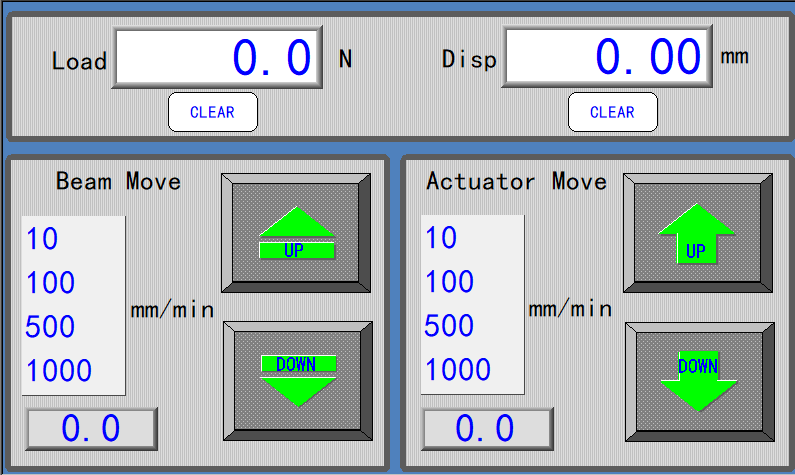Choose 10 mm/min Actuator Move speed
Screen dimensions: 795x475
[x=441, y=238]
